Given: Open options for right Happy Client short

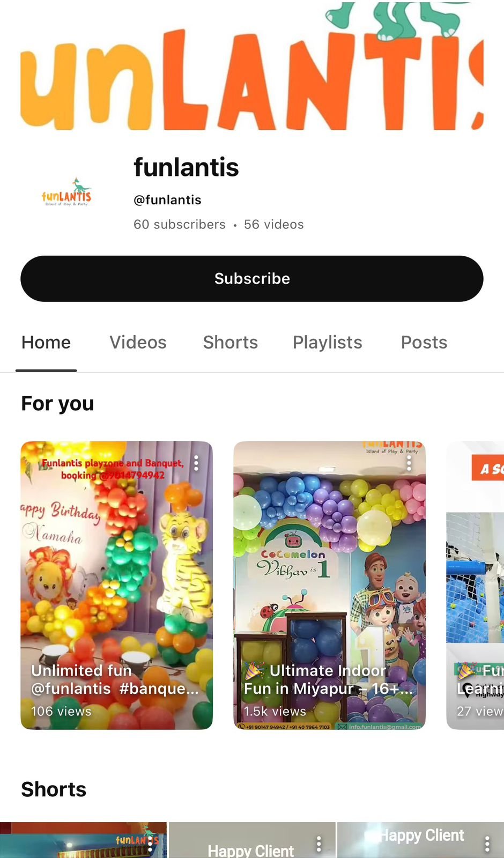Looking at the screenshot, I should click(487, 844).
